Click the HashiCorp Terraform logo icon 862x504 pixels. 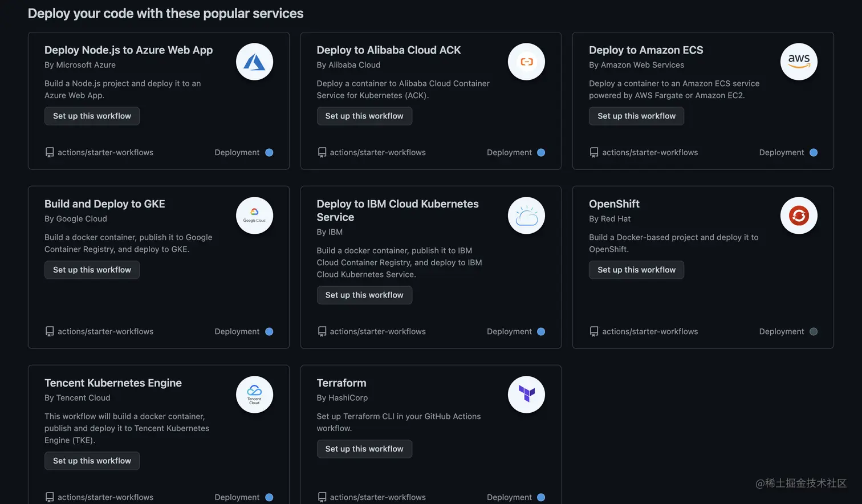click(x=526, y=395)
